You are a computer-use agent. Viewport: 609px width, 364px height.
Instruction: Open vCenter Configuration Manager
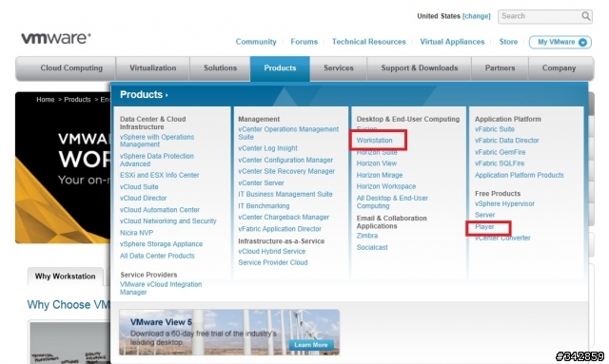point(285,160)
